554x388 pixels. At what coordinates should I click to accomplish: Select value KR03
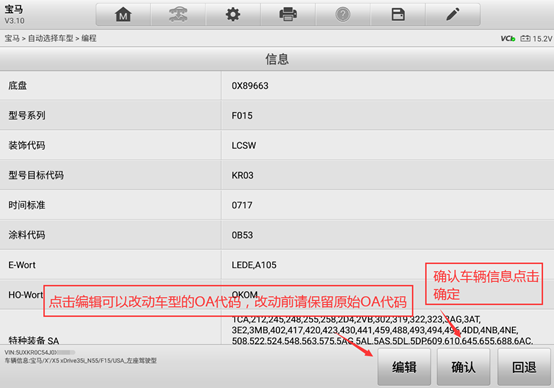click(242, 175)
